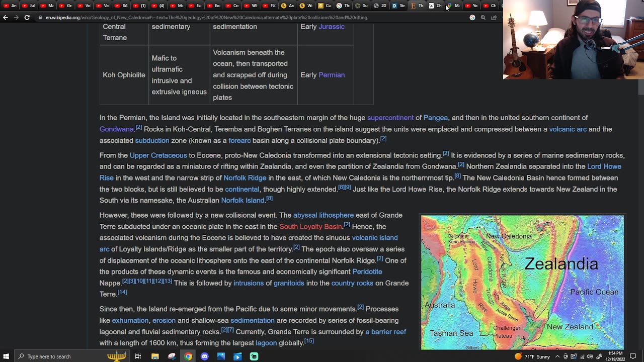Open the clock and calendar
Viewport: 644px width, 362px height.
tap(615, 356)
